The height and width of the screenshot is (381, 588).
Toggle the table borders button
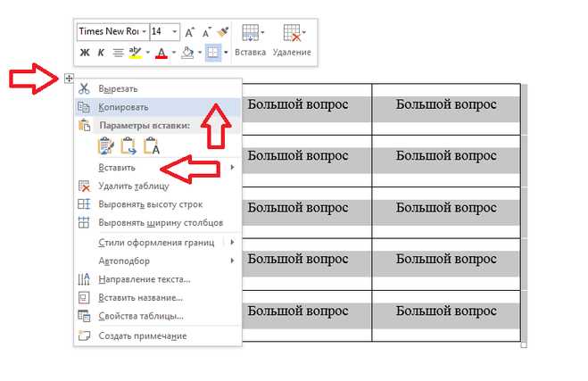[212, 53]
